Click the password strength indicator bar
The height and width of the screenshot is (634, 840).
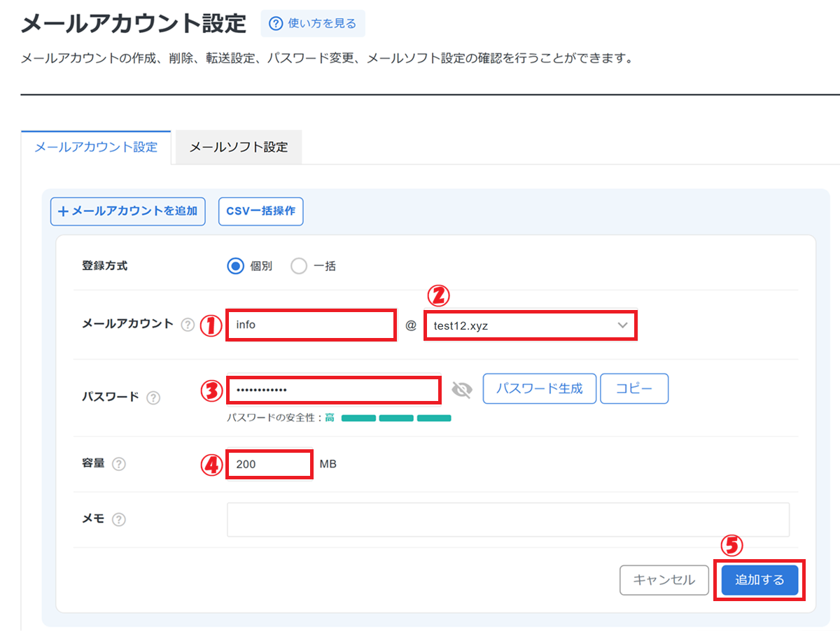click(x=396, y=418)
